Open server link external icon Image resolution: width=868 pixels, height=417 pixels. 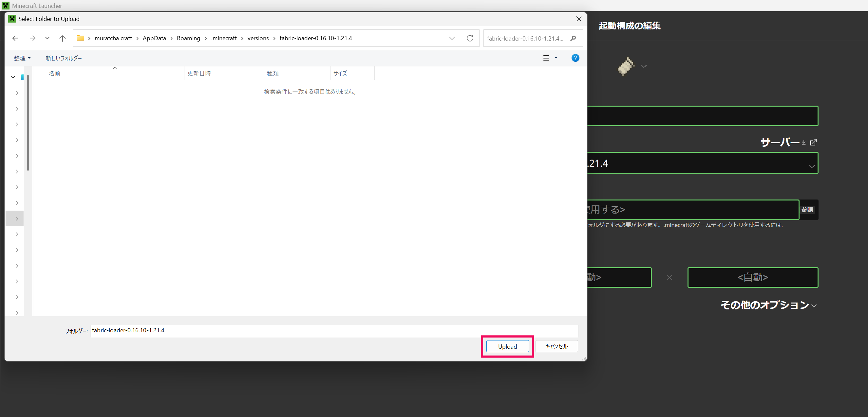(x=813, y=142)
